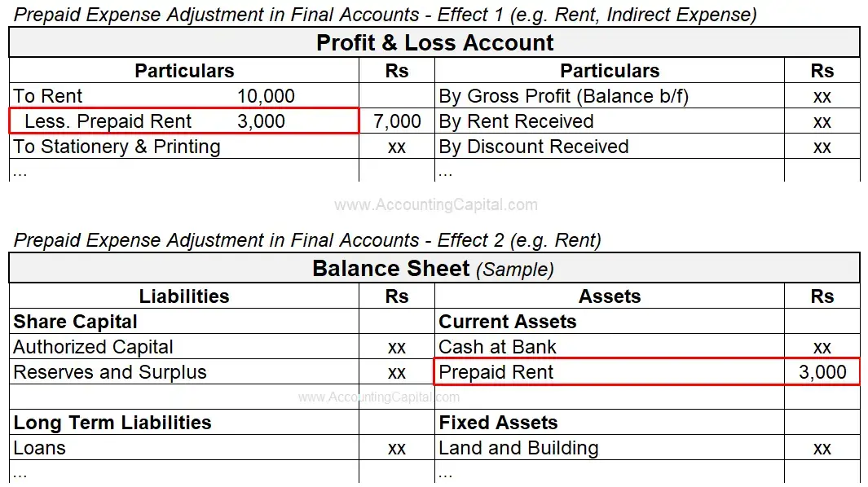Select the Cash at Bank entry
868x487 pixels.
pos(497,347)
